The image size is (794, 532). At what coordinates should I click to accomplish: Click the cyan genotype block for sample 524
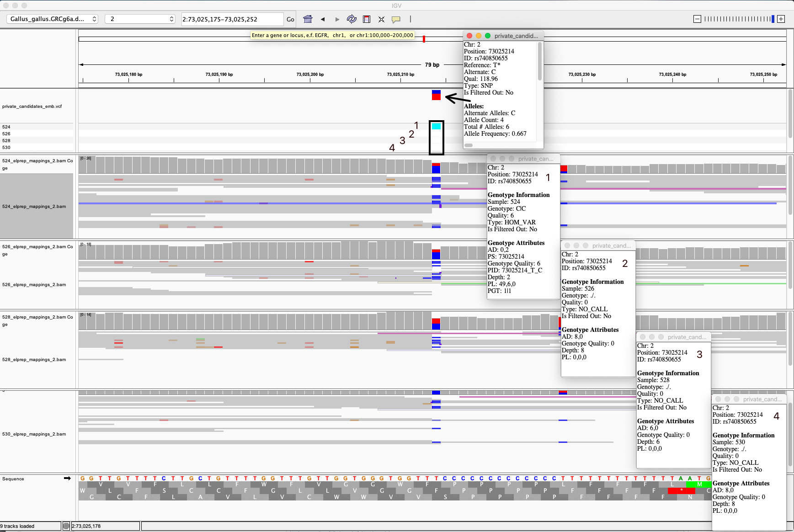436,127
